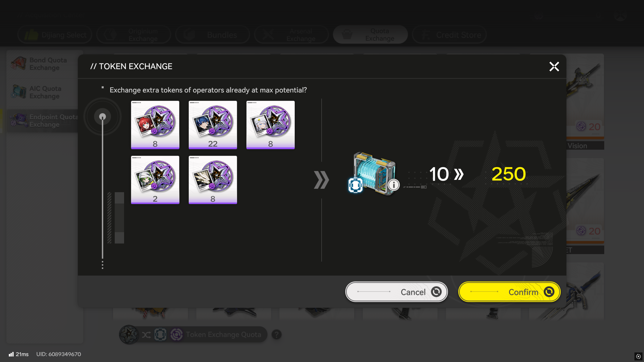Open info icon on the reward container
644x362 pixels.
[x=394, y=185]
